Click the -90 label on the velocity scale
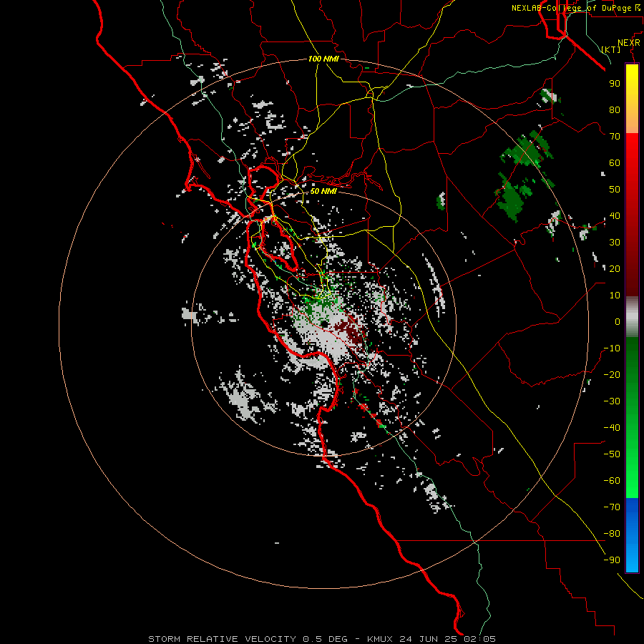The image size is (644, 644). tap(612, 560)
